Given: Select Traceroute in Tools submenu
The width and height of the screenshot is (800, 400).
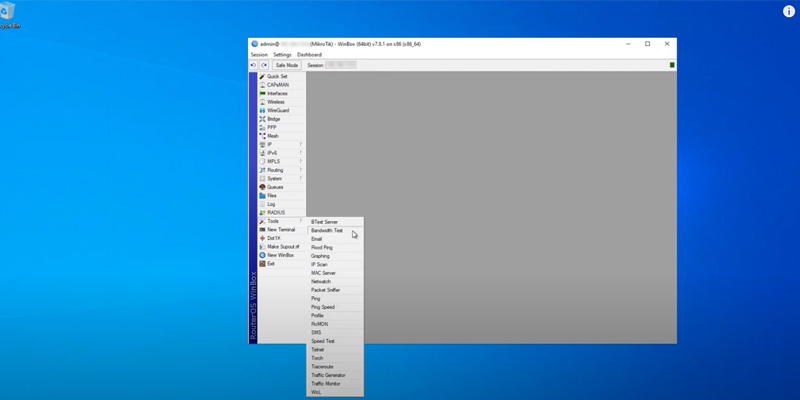Looking at the screenshot, I should 335,366.
